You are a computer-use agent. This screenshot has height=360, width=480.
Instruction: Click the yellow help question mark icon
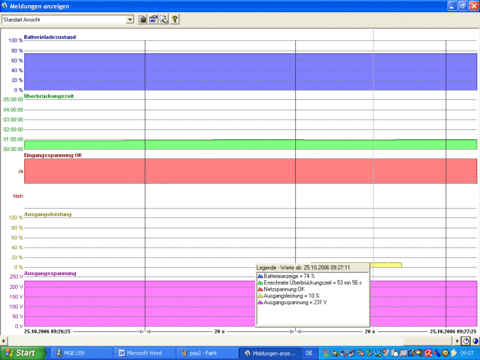[175, 19]
